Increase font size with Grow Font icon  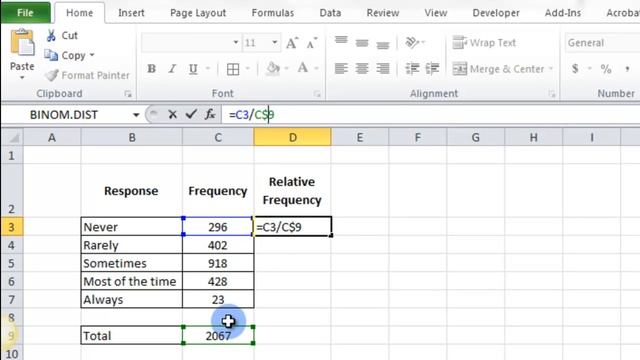(292, 43)
